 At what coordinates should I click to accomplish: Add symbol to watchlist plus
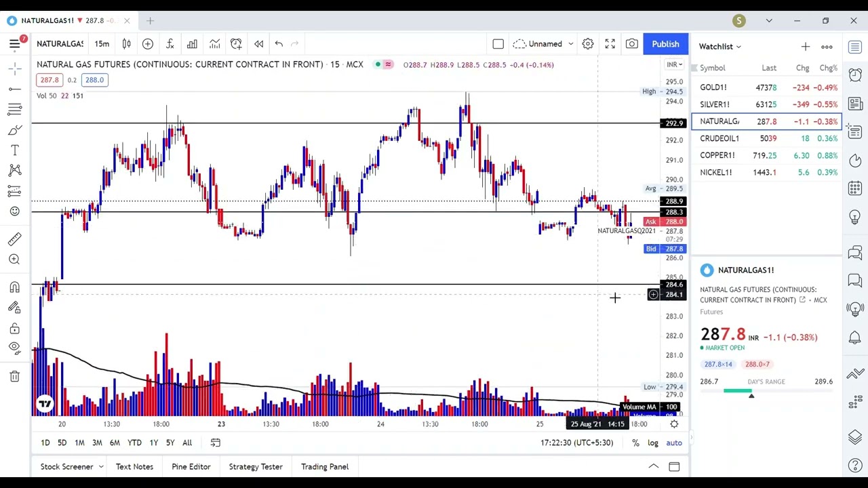[805, 47]
